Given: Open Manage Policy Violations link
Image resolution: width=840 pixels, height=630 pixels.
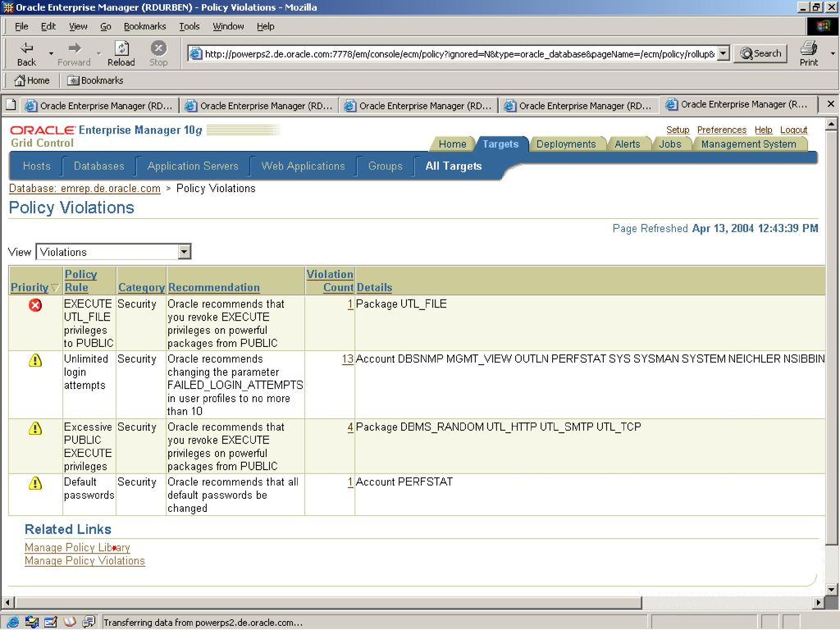Looking at the screenshot, I should (x=84, y=561).
